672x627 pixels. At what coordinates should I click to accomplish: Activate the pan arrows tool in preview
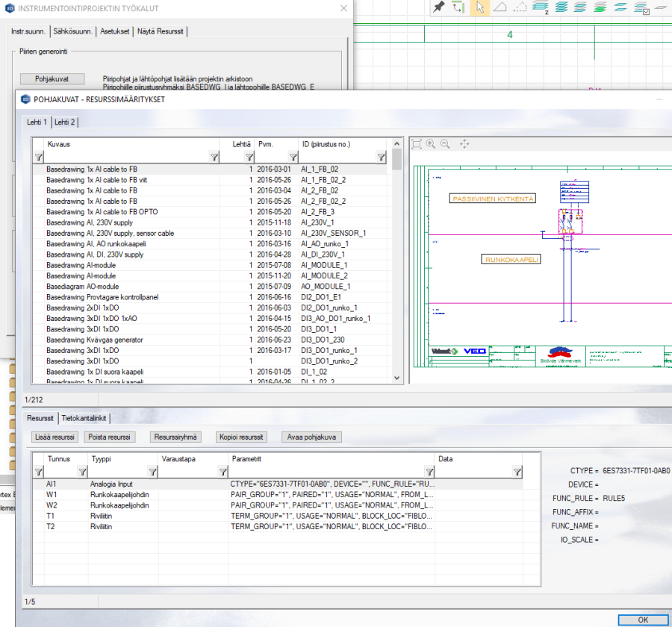464,144
